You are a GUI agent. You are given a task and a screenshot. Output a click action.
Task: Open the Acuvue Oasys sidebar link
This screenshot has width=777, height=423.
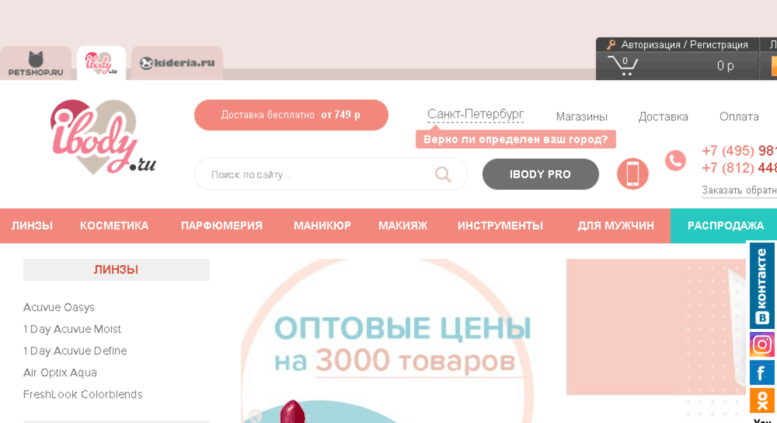[x=58, y=308]
